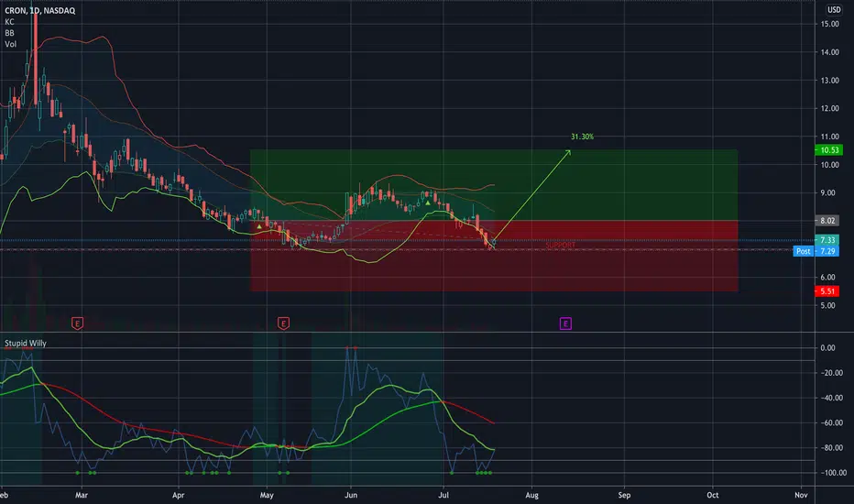Click the 6.00 value on price axis
This screenshot has height=504, width=854.
coord(827,278)
